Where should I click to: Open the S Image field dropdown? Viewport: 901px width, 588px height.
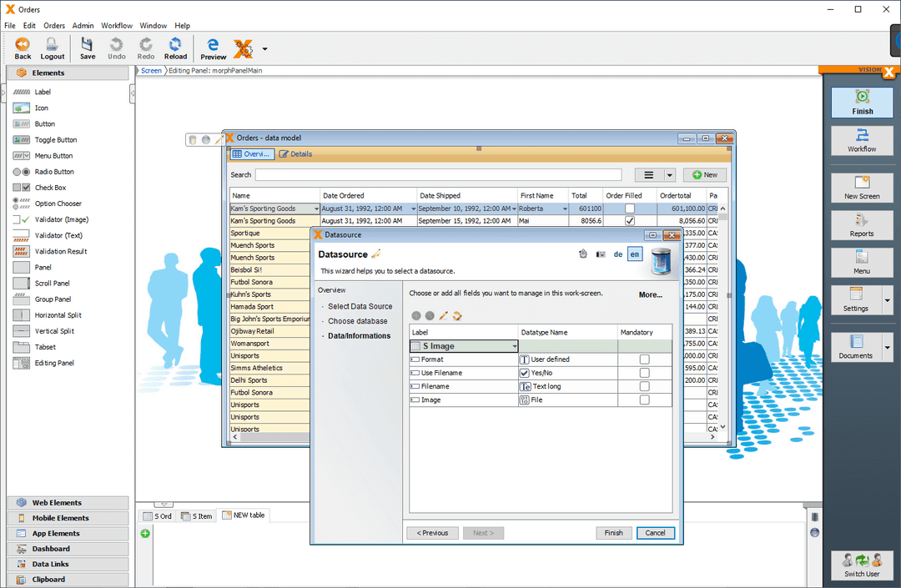coord(515,345)
